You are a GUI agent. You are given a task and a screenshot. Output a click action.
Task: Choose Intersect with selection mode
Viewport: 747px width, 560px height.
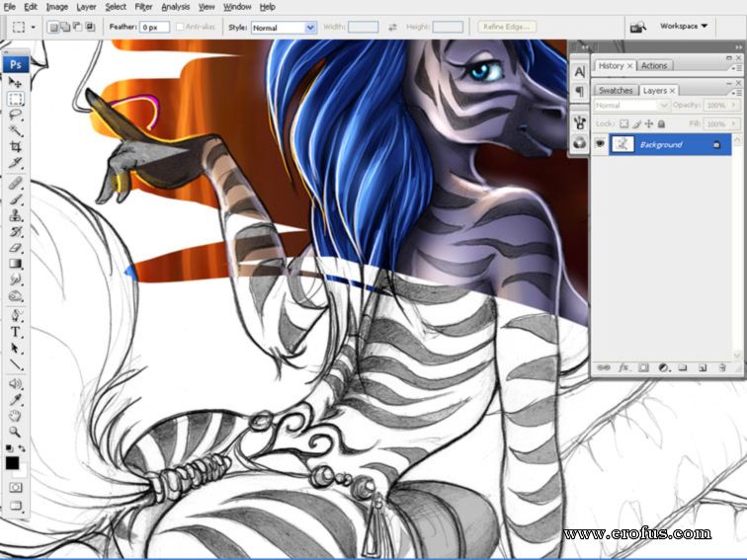pyautogui.click(x=90, y=27)
